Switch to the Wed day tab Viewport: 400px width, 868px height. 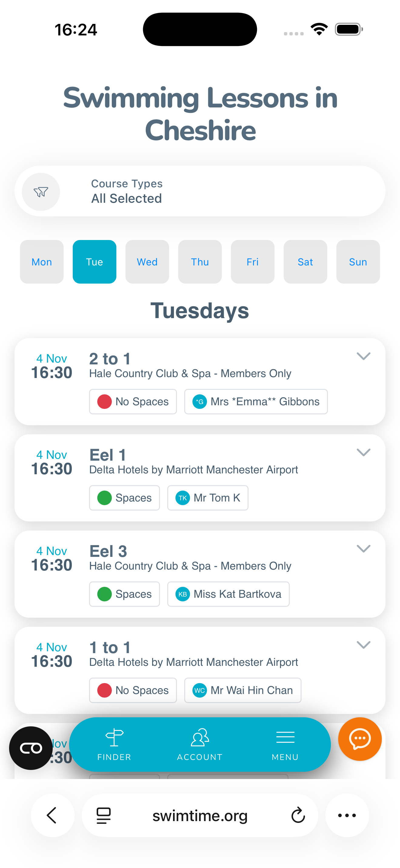click(147, 262)
